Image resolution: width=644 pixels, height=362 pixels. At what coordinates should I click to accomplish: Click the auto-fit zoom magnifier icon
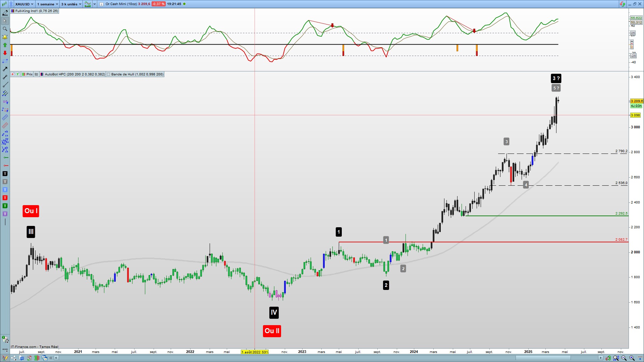click(616, 358)
